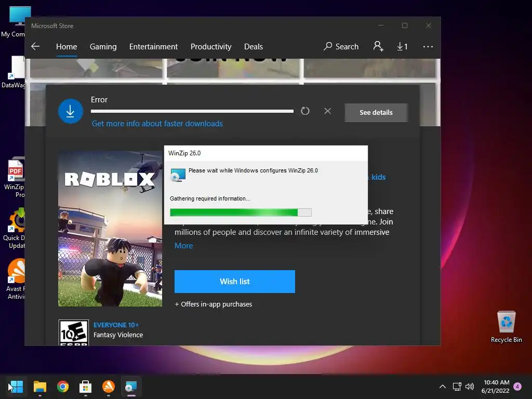
Task: Select the WinZip installer taskbar icon
Action: pos(131,387)
